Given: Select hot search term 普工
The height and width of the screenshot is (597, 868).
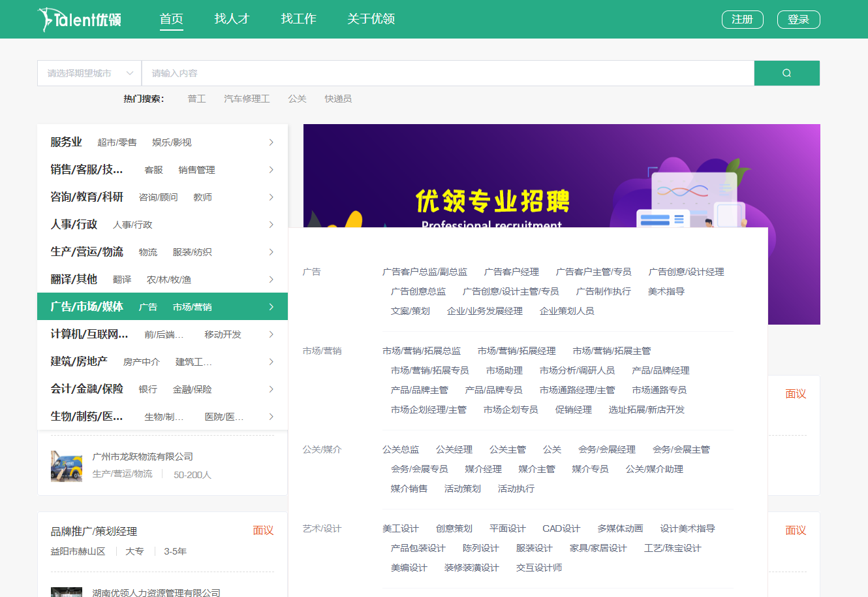Looking at the screenshot, I should pos(196,99).
